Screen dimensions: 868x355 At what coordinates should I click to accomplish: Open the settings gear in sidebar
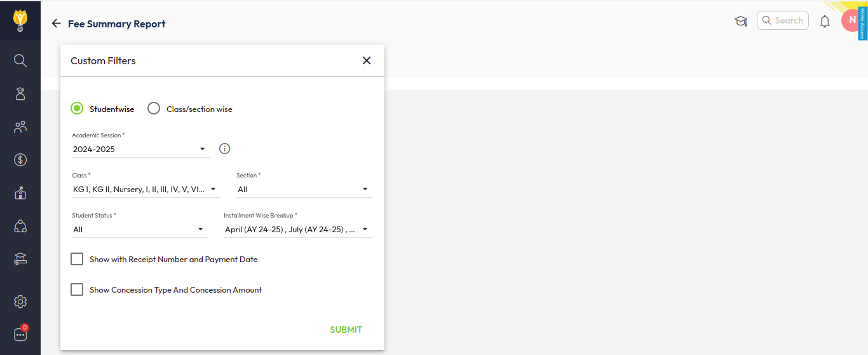click(20, 302)
